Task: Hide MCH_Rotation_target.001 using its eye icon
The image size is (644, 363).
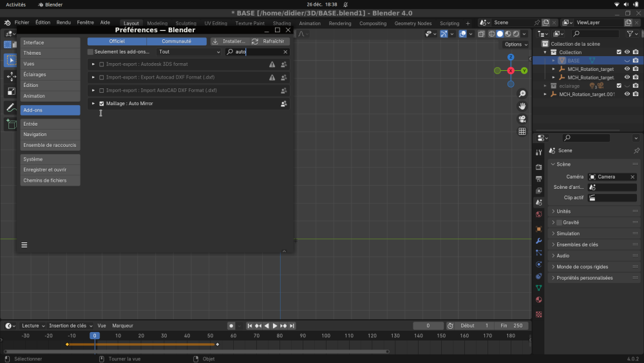Action: coord(627,94)
